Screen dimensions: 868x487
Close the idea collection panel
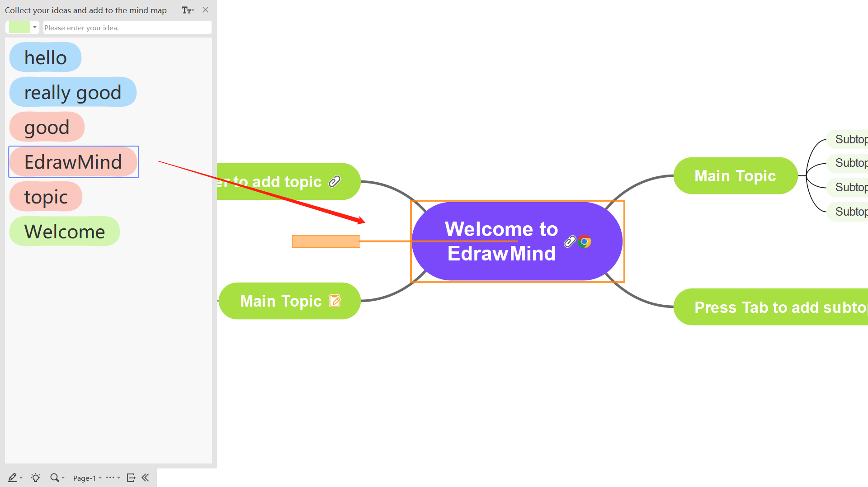point(206,9)
